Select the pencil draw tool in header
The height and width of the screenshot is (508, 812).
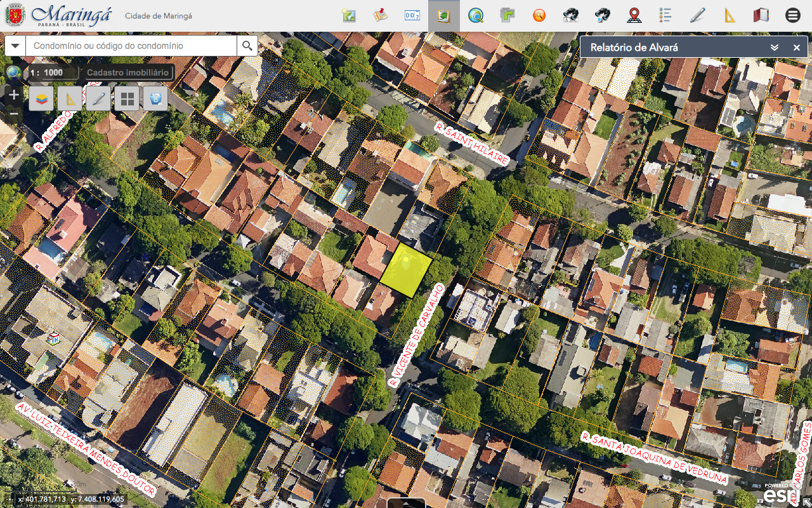[698, 15]
